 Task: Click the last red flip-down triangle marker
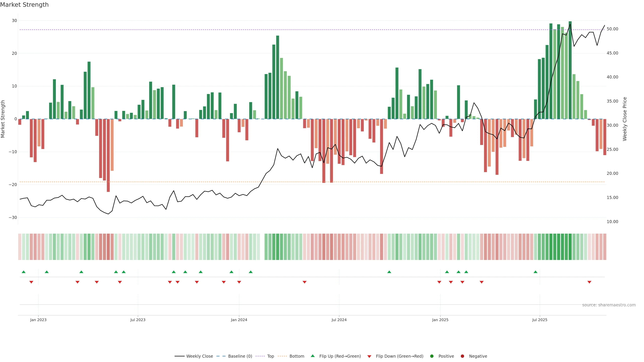coord(589,282)
